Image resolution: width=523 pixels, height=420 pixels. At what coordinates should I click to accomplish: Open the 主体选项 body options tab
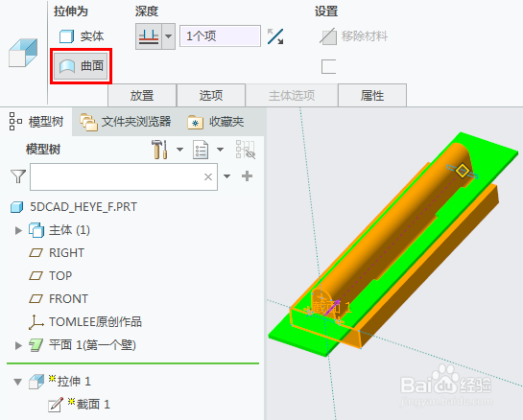click(292, 95)
